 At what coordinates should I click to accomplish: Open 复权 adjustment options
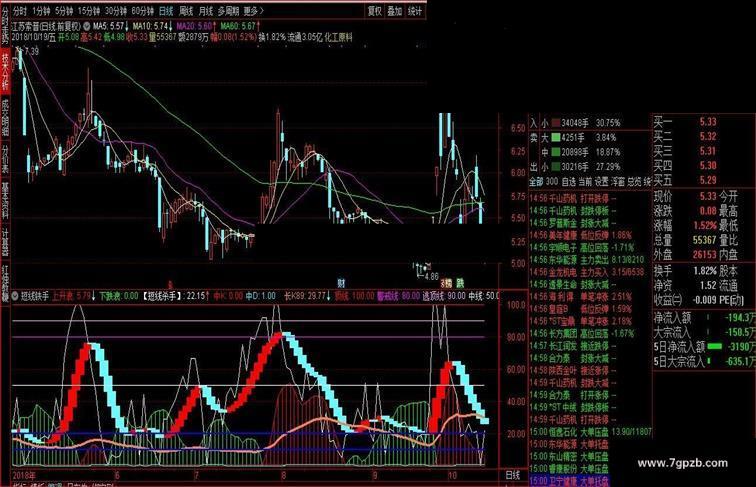[375, 11]
